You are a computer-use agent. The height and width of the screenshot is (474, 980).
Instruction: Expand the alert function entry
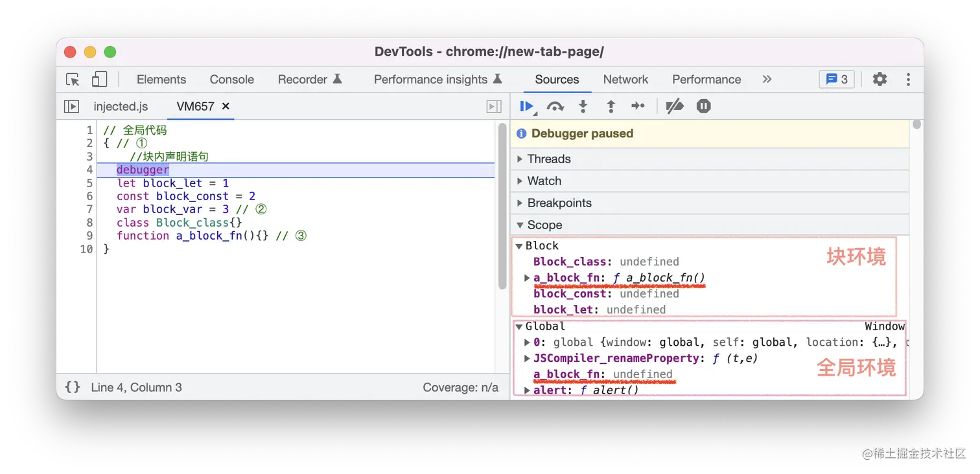click(x=527, y=390)
